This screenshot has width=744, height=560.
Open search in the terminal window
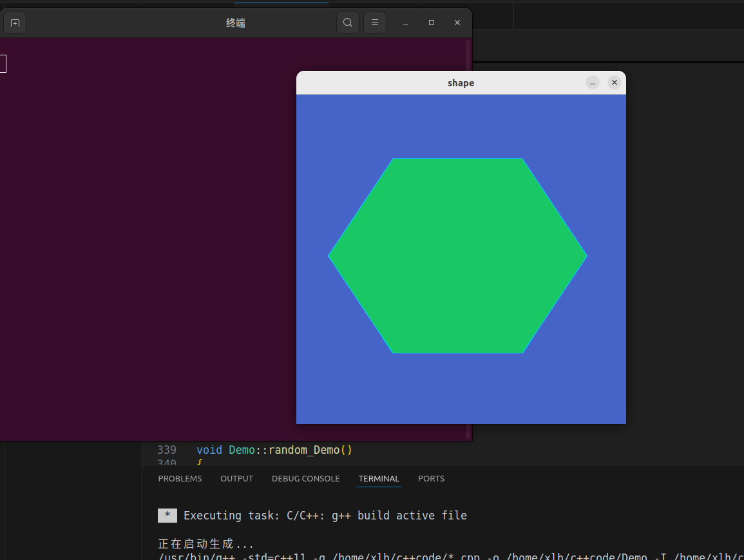click(x=348, y=23)
